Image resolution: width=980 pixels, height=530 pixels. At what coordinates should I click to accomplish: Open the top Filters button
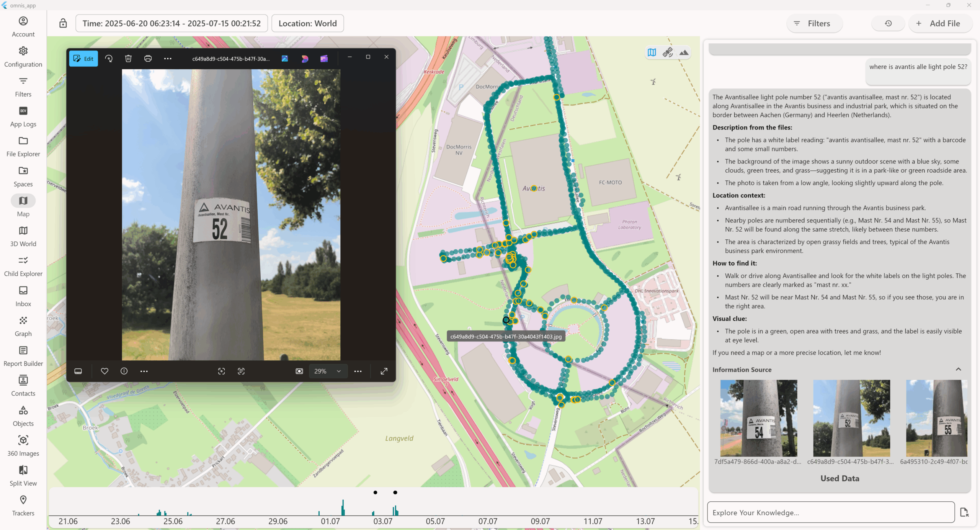pyautogui.click(x=814, y=23)
